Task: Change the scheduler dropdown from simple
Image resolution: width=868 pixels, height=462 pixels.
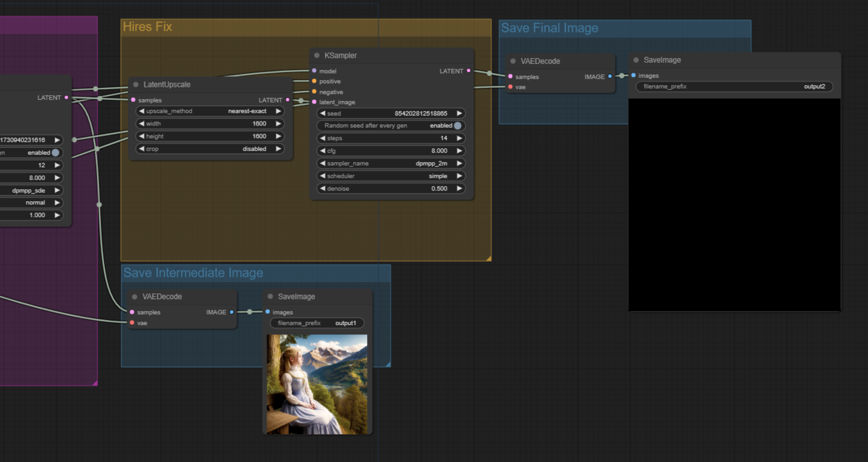Action: point(391,176)
